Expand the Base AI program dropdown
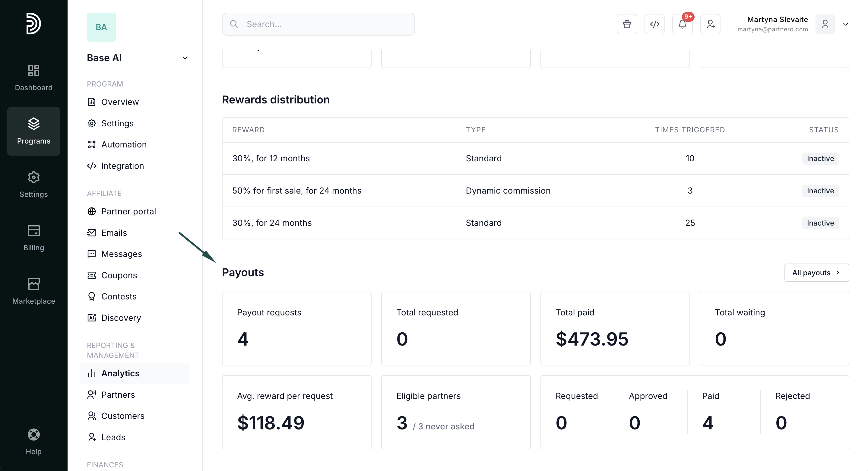 click(x=185, y=58)
